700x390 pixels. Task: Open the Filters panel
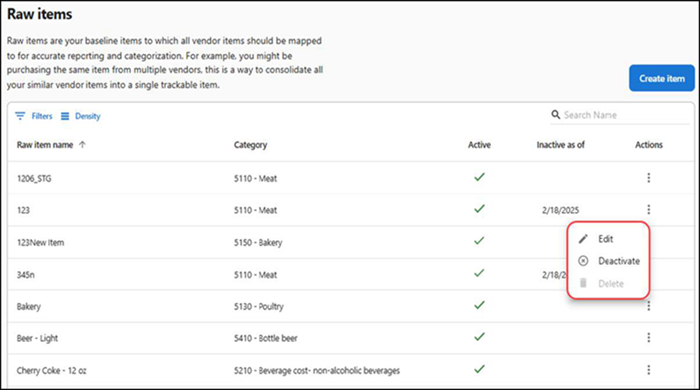34,116
